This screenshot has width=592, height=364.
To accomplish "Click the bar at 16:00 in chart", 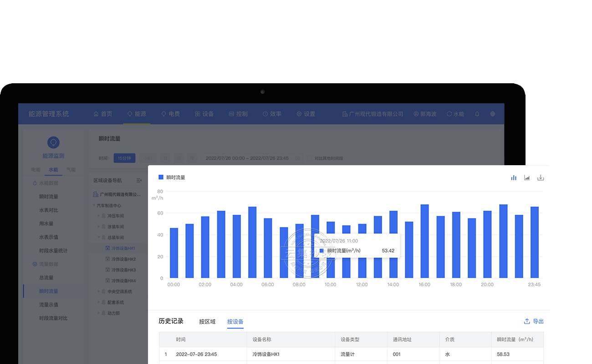I will click(424, 241).
